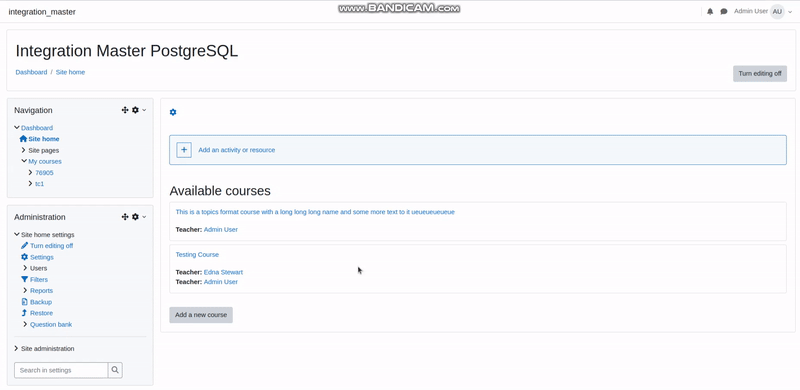Screen dimensions: 800x390
Task: Click the pencil icon next to Turn editing off
Action: tap(24, 246)
